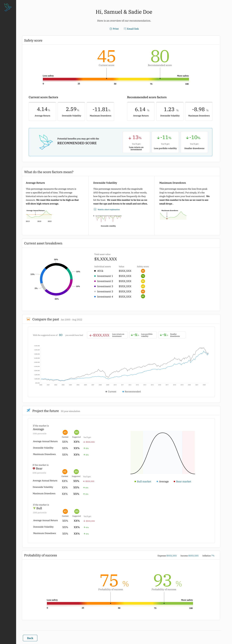Click the 1.23% Downside Volatility card
The image size is (232, 644).
coord(170,112)
